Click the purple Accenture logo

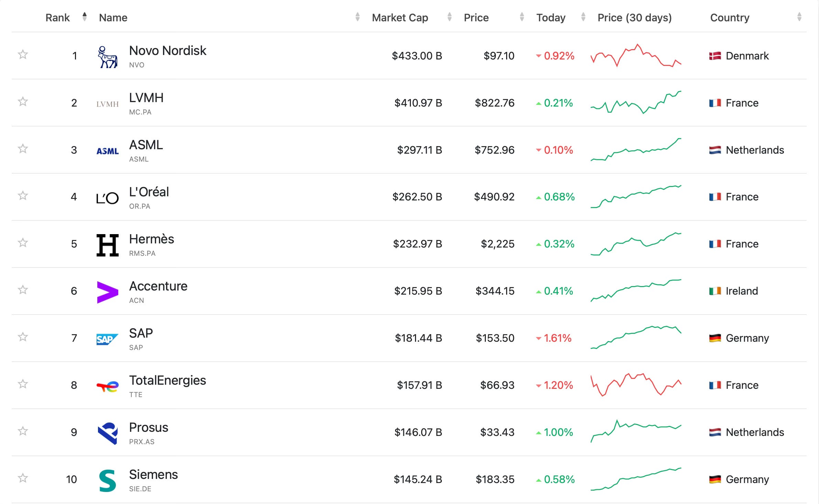click(x=108, y=292)
